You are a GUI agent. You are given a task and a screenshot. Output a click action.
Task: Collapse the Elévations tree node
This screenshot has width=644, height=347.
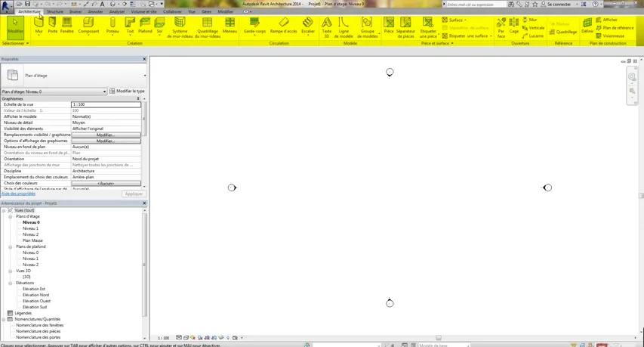(x=11, y=283)
